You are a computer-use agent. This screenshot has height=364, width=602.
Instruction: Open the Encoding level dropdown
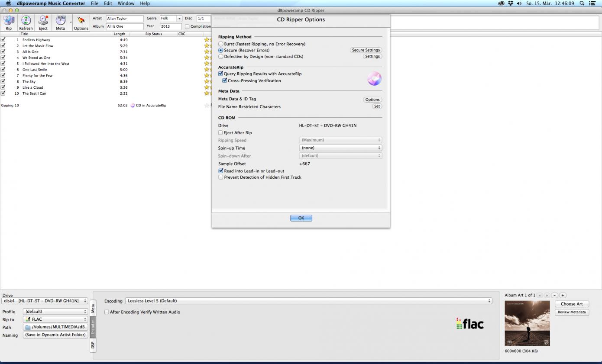point(308,301)
